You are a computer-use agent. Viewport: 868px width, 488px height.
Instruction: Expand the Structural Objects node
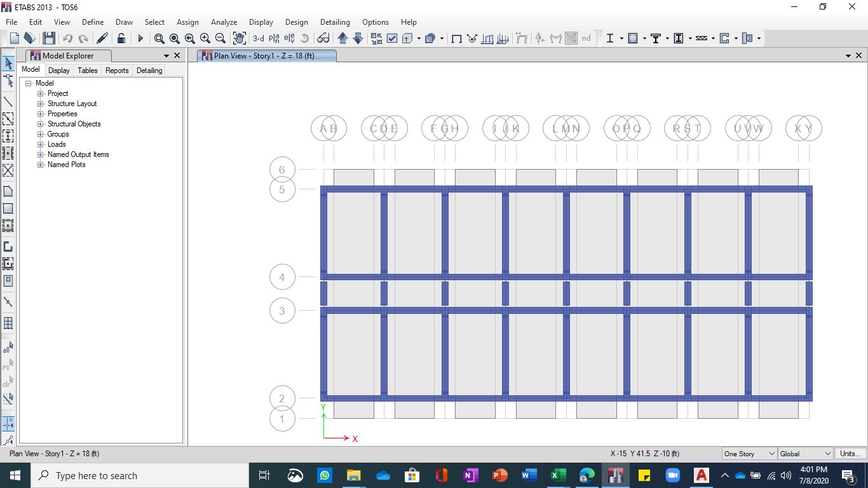[41, 124]
